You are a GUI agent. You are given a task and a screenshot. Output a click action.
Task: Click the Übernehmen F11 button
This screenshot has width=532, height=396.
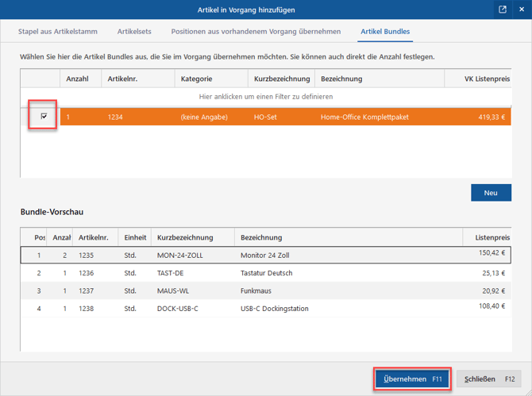(x=412, y=379)
